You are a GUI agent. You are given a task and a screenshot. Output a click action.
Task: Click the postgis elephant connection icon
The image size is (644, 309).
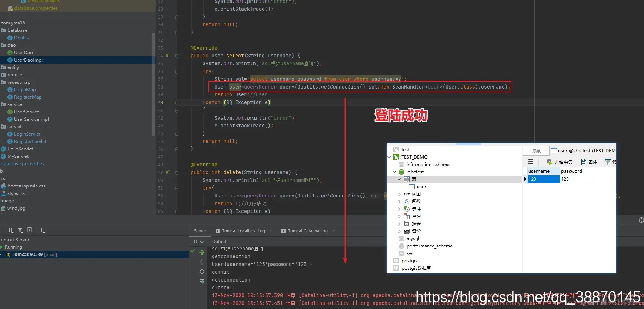click(396, 261)
